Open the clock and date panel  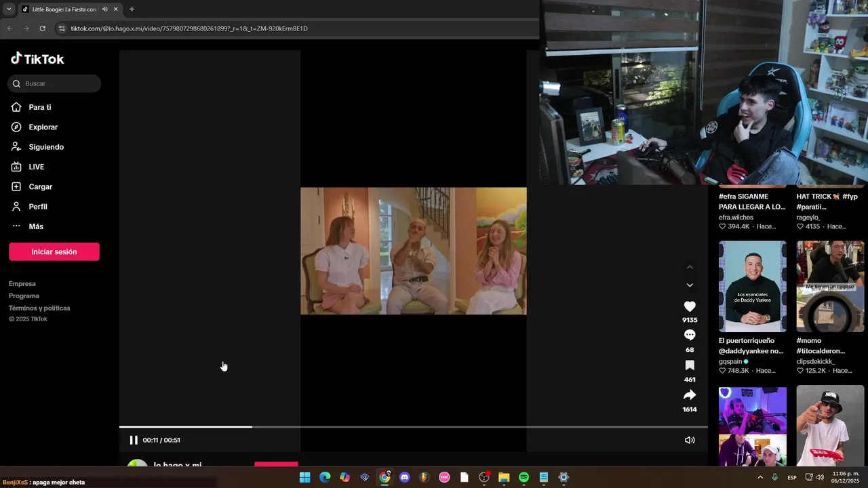[x=846, y=477]
